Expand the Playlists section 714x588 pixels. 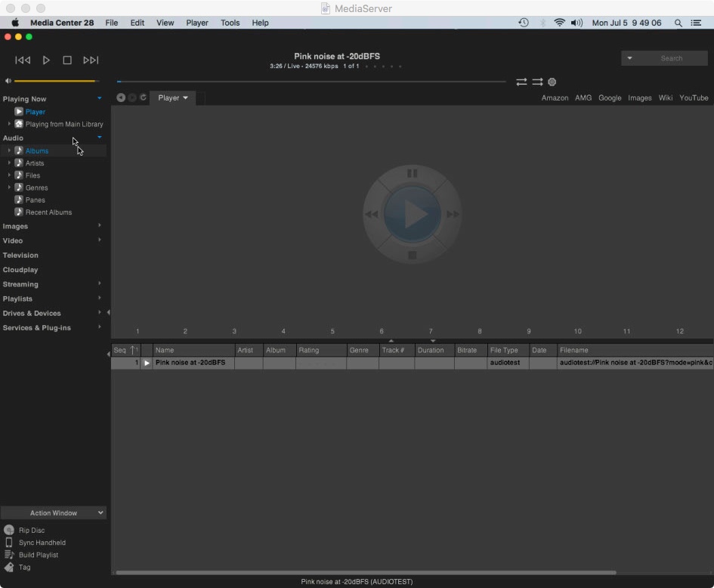pos(99,299)
